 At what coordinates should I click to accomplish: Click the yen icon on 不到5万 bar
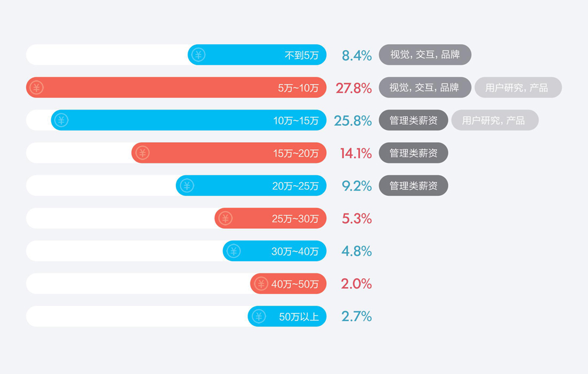click(x=198, y=55)
